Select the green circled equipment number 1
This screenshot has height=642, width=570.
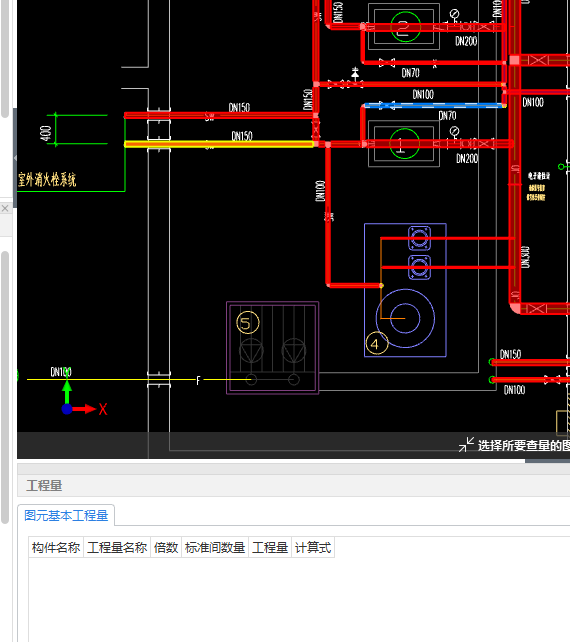tap(404, 144)
